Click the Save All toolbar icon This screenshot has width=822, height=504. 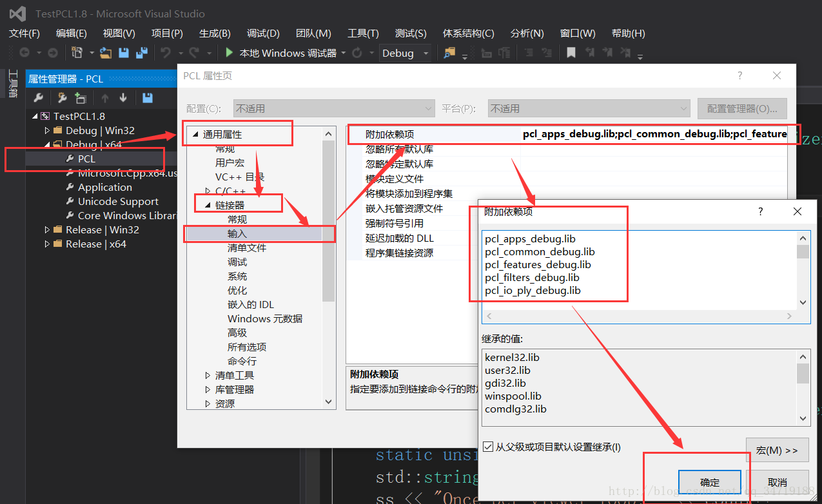click(x=141, y=53)
